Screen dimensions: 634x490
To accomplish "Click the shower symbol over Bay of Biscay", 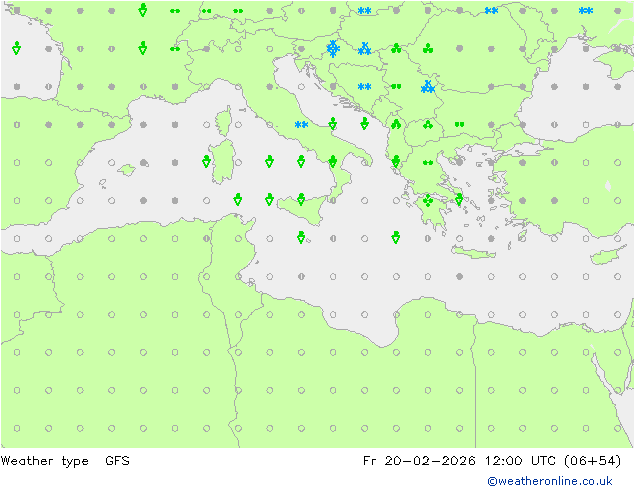I will [16, 48].
